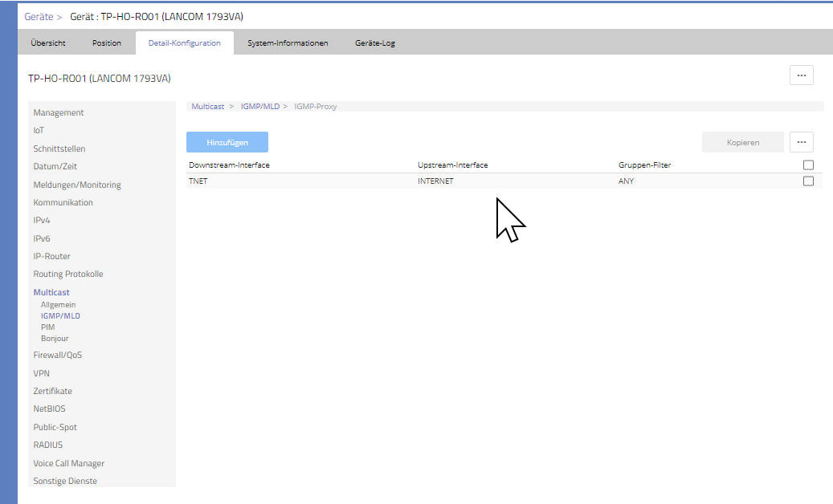Open Datum/Zeit in the sidebar
833x504 pixels.
[55, 166]
